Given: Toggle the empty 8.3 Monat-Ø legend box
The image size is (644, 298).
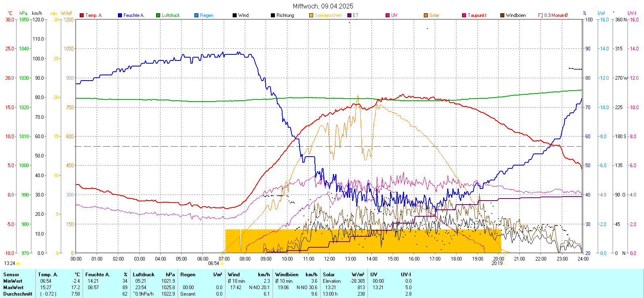Looking at the screenshot, I should [x=541, y=15].
